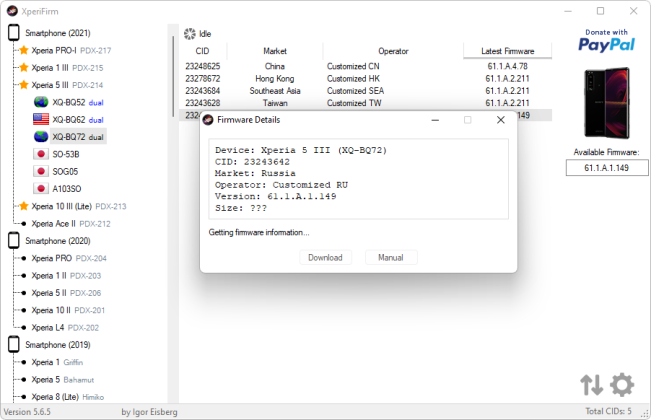Viewport: 651px width, 420px height.
Task: Sort by Market column header
Action: coord(275,51)
